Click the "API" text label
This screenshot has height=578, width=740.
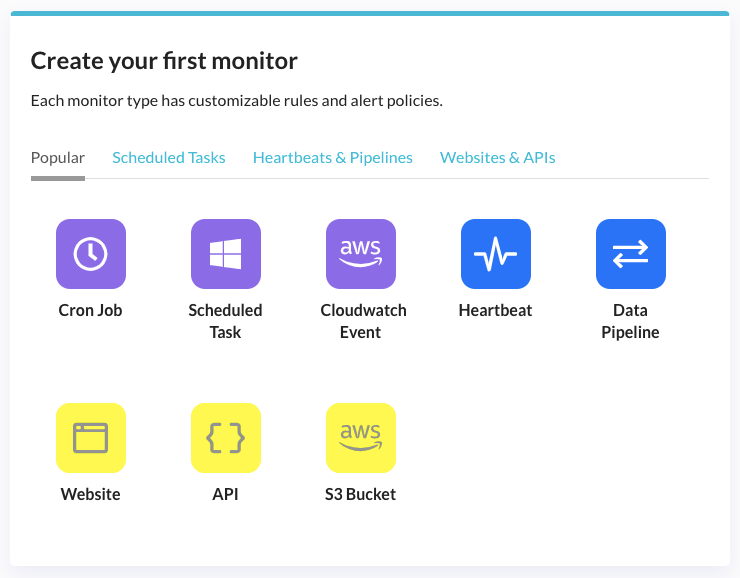tap(225, 495)
